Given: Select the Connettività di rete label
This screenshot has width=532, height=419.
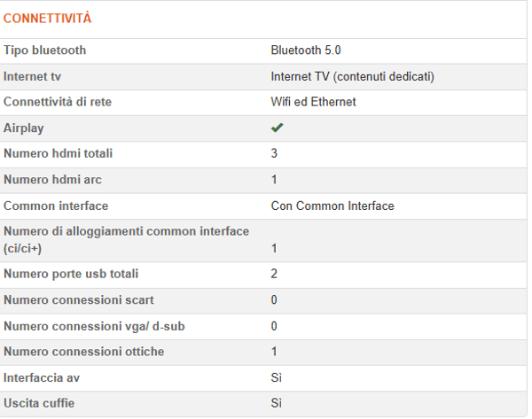Looking at the screenshot, I should coord(58,102).
